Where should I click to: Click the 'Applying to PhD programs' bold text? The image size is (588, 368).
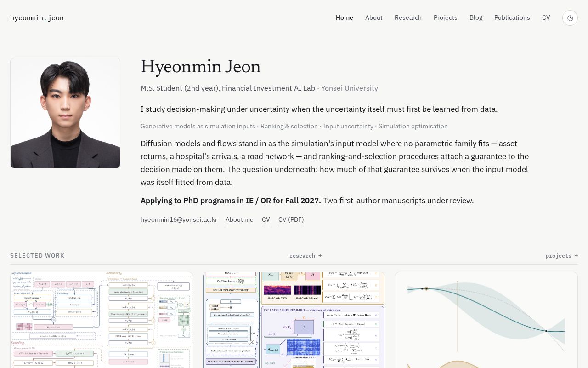tap(231, 201)
